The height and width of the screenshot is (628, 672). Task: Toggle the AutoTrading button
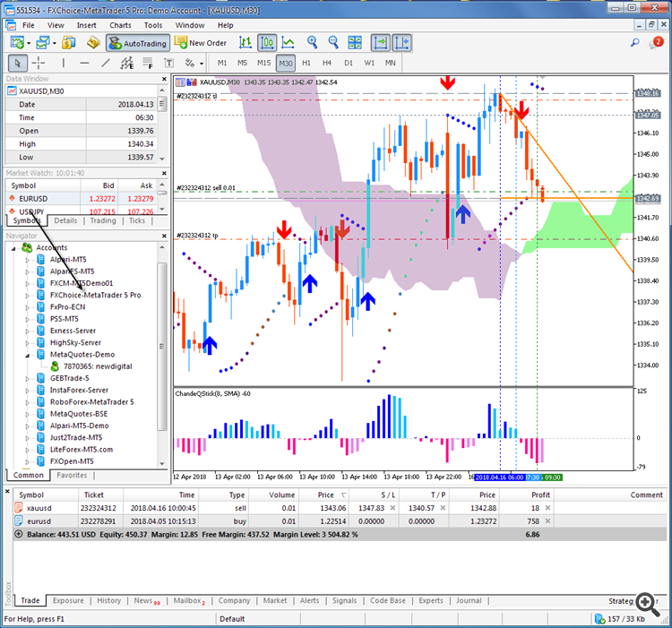click(138, 43)
